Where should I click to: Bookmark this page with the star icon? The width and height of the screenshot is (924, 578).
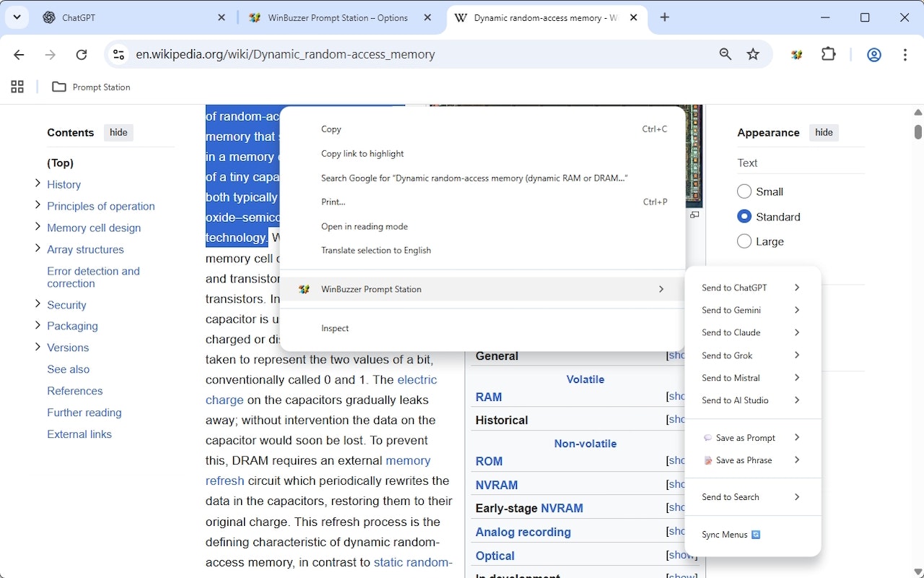point(753,54)
